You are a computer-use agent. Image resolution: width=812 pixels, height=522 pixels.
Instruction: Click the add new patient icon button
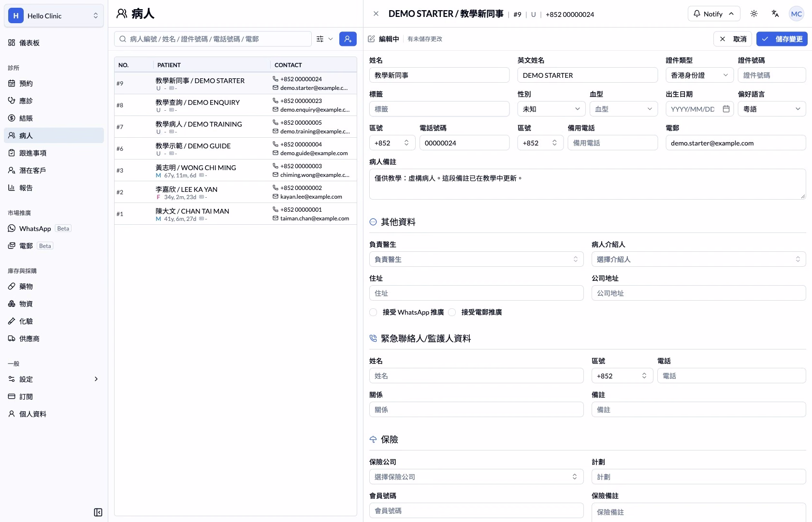pyautogui.click(x=348, y=39)
